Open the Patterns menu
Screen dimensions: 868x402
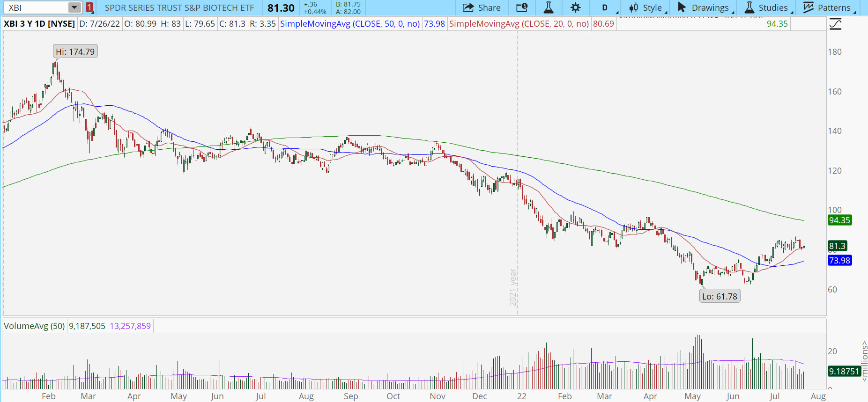click(x=830, y=7)
